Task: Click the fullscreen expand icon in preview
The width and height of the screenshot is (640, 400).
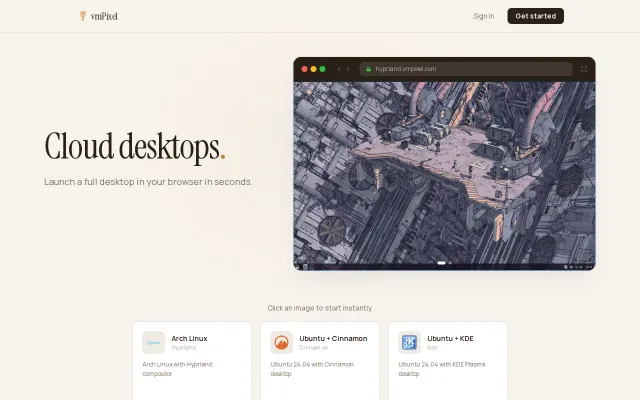Action: (x=584, y=69)
